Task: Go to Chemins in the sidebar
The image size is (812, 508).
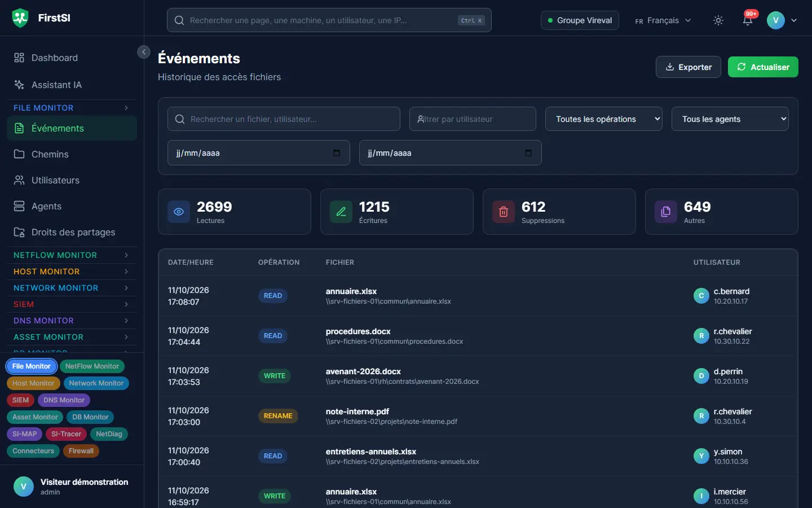Action: pyautogui.click(x=72, y=154)
